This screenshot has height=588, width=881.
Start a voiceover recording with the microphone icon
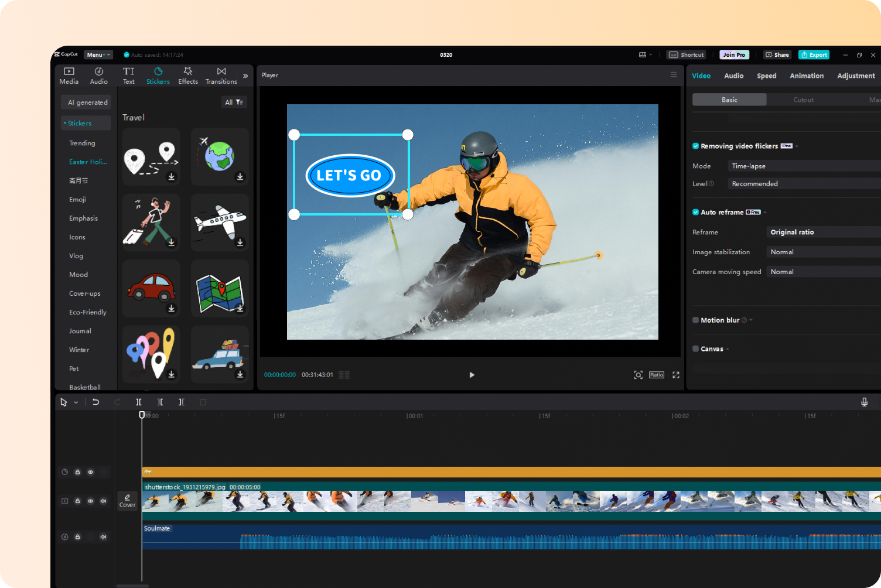(864, 402)
